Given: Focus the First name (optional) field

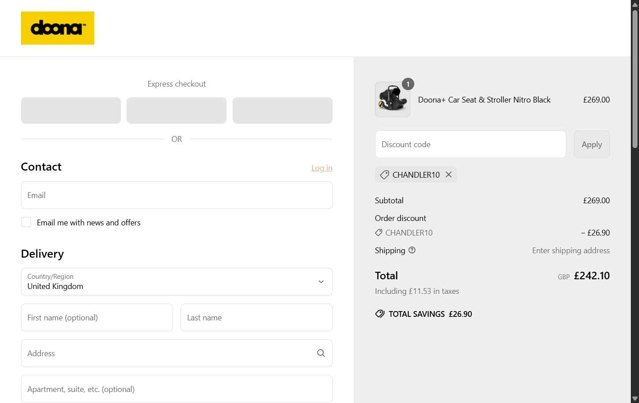Looking at the screenshot, I should click(x=97, y=317).
